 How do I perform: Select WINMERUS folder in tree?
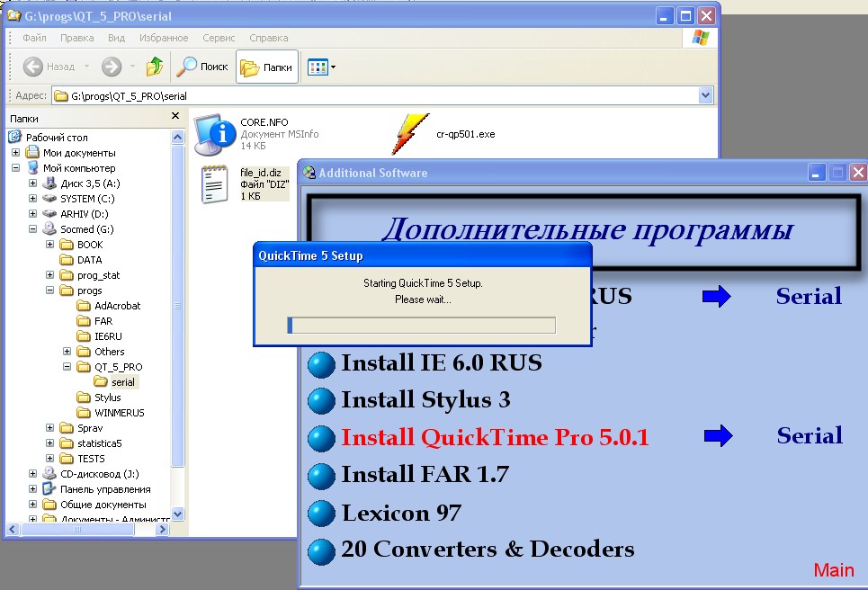[x=112, y=413]
